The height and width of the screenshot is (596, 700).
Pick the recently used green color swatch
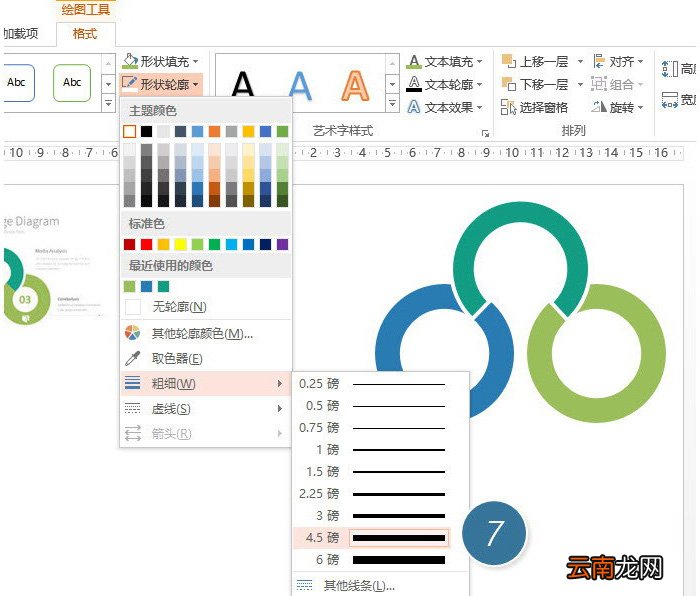[x=129, y=286]
